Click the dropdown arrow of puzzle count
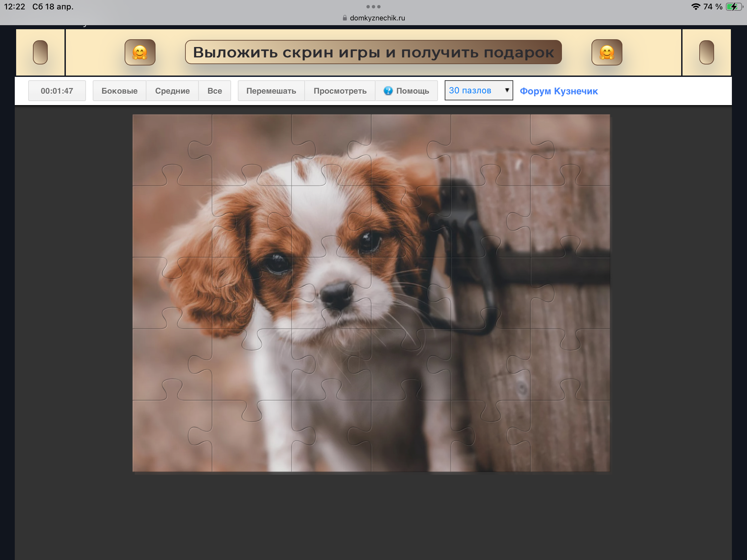 (507, 90)
